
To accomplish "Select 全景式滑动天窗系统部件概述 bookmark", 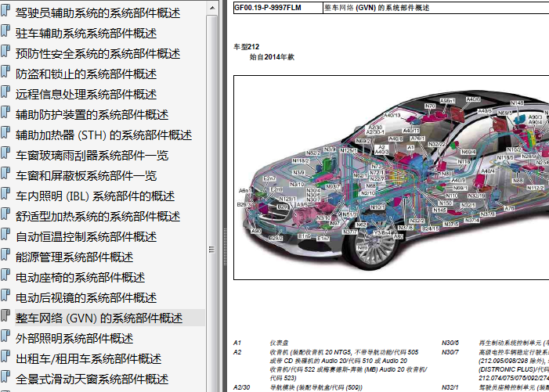I will (92, 379).
